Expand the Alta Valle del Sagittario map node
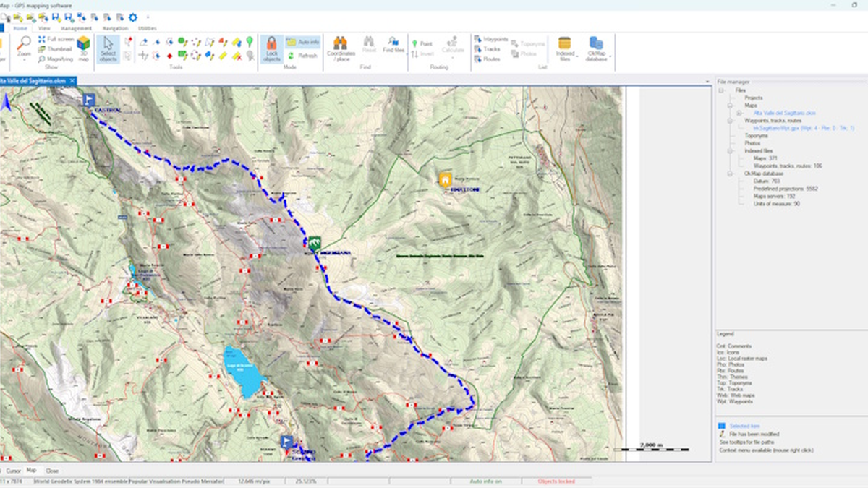This screenshot has width=868, height=488. (x=739, y=114)
